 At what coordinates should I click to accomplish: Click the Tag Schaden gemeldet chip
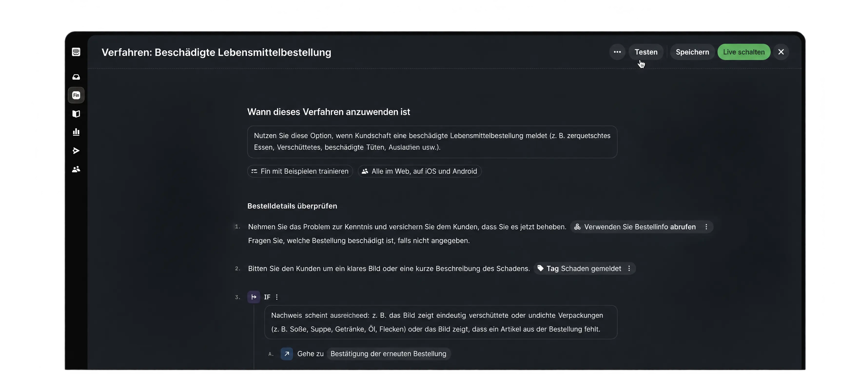click(x=585, y=268)
